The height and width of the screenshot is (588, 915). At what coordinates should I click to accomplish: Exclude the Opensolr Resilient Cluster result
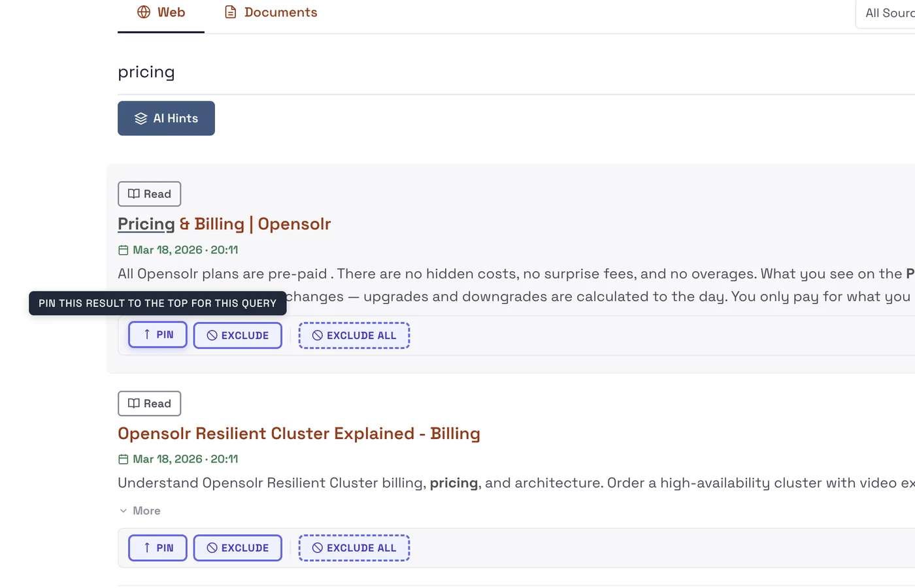(x=237, y=547)
